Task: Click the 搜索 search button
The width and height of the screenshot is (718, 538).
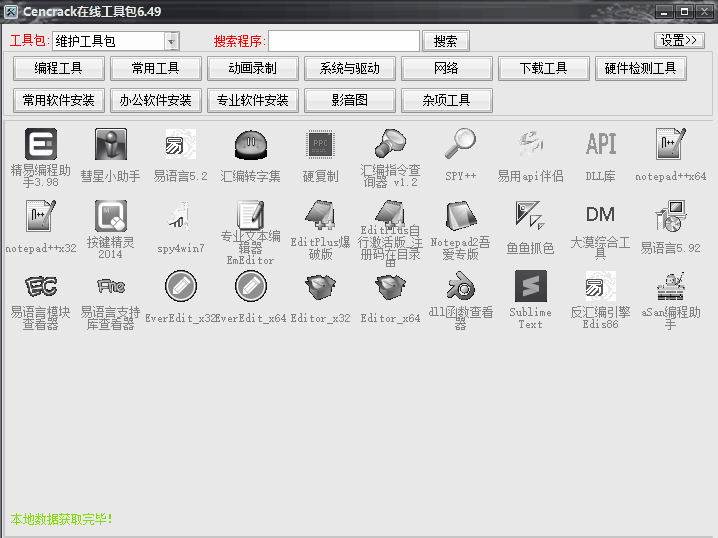Action: (x=446, y=41)
